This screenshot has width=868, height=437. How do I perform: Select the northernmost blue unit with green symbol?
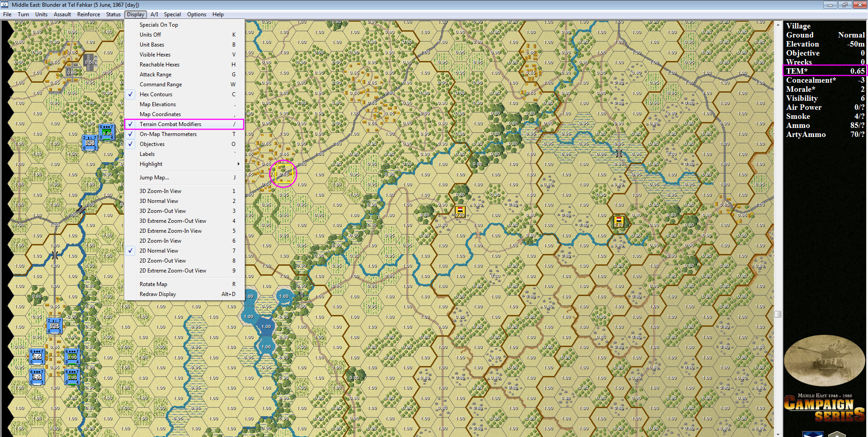[107, 132]
